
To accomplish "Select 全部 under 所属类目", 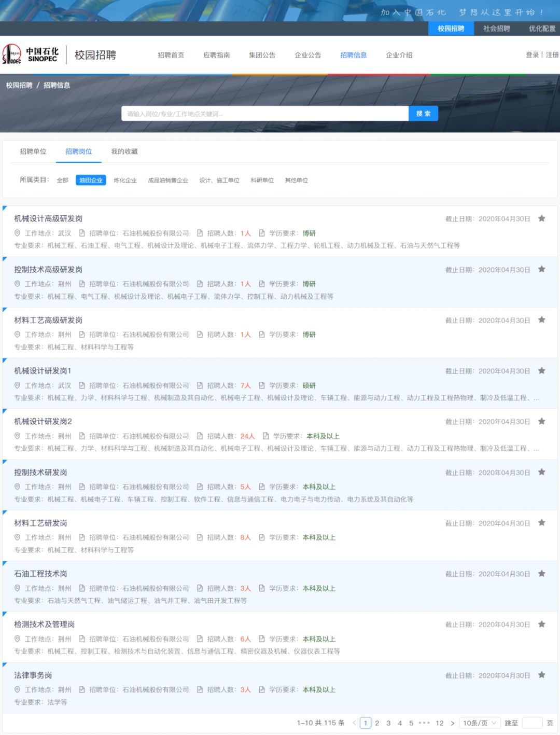I will tap(62, 181).
